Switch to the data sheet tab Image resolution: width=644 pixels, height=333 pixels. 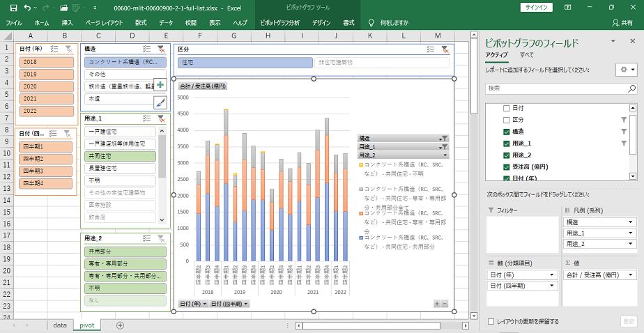[x=60, y=325]
